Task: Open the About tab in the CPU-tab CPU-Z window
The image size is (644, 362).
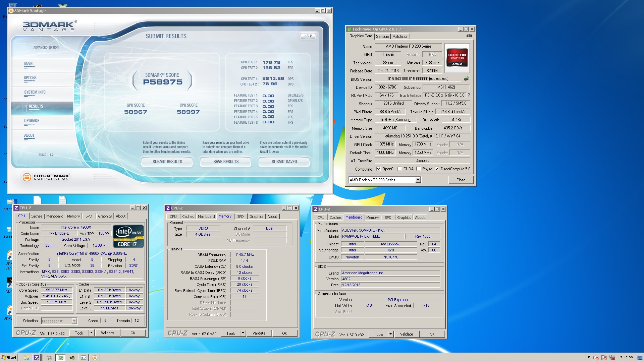Action: point(121,216)
